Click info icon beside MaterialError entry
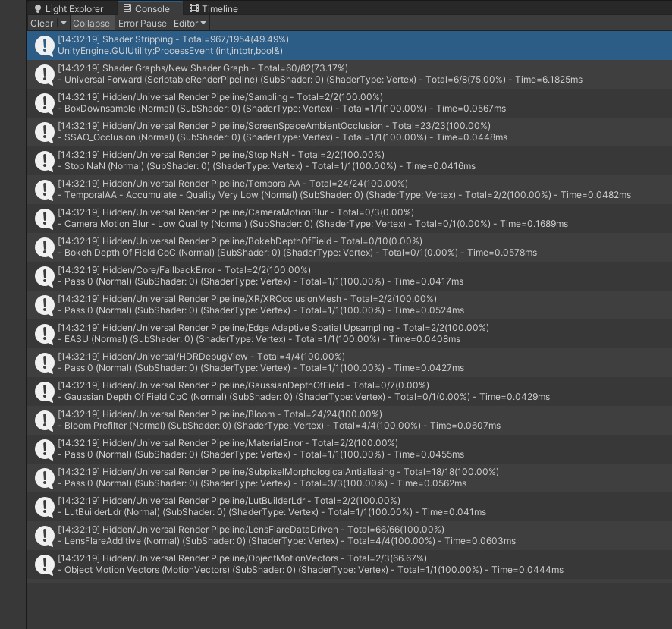Viewport: 672px width, 629px height. pyautogui.click(x=45, y=448)
